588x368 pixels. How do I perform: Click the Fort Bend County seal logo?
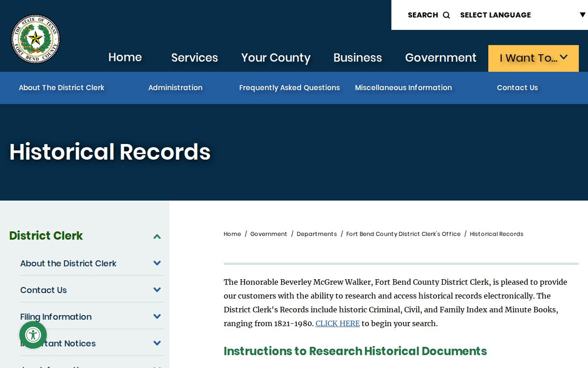35,39
